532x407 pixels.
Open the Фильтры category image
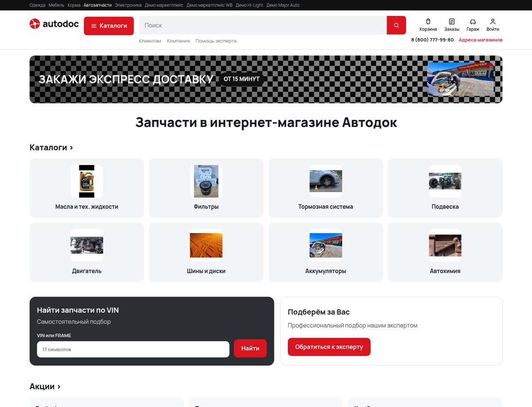(206, 181)
